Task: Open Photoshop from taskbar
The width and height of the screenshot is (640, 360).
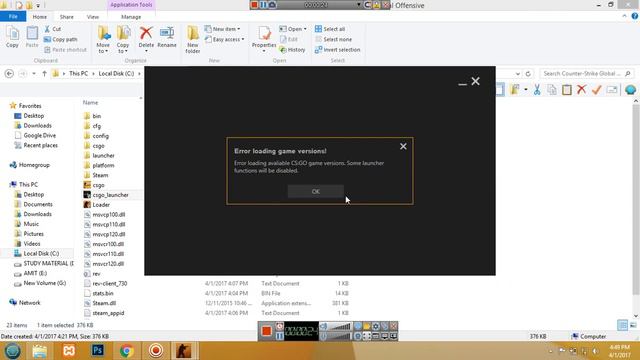Action: click(x=98, y=351)
